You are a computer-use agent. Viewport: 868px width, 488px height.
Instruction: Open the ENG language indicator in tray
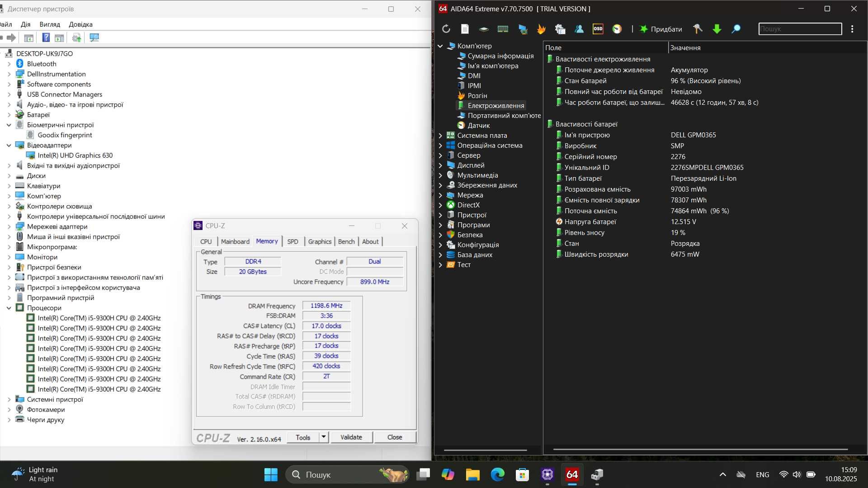(762, 474)
